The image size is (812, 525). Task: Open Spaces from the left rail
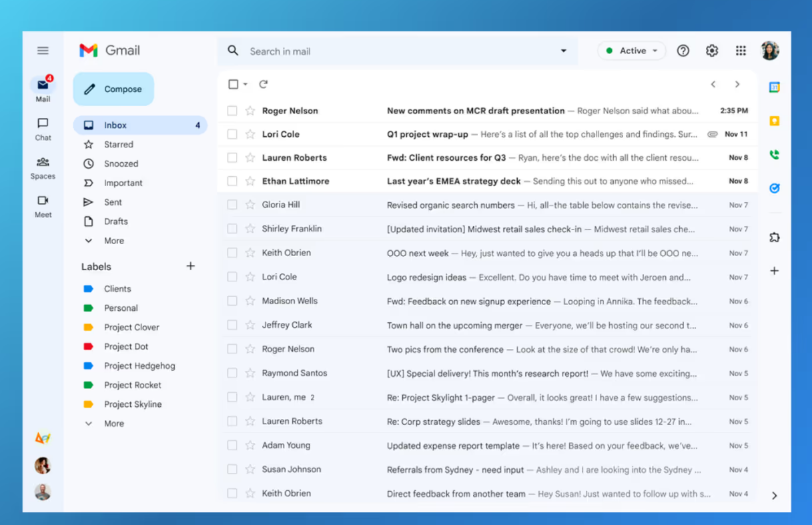pos(42,166)
